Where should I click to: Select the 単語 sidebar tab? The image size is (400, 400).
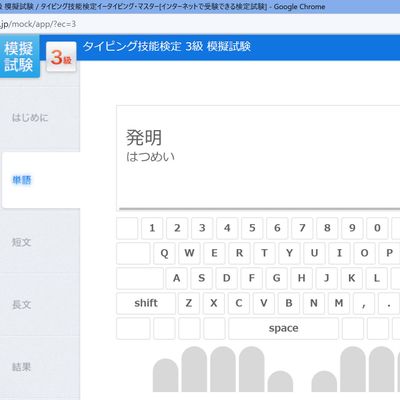(41, 180)
